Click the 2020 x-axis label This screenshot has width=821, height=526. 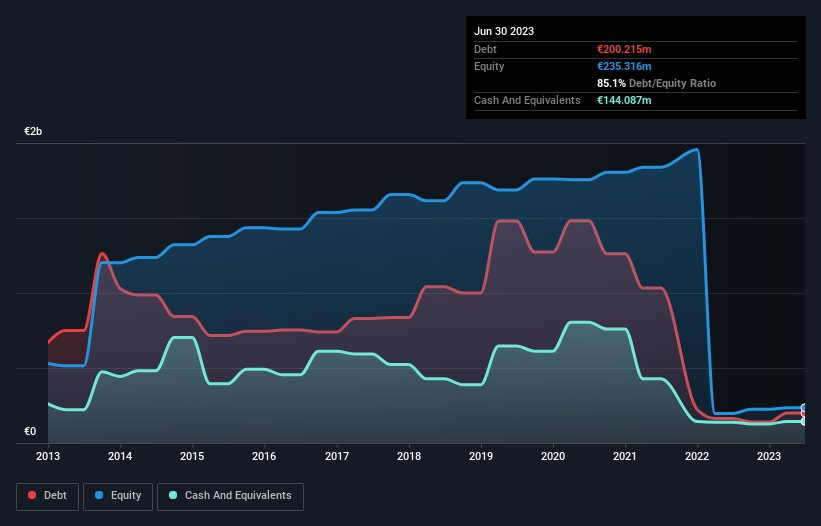click(x=553, y=456)
